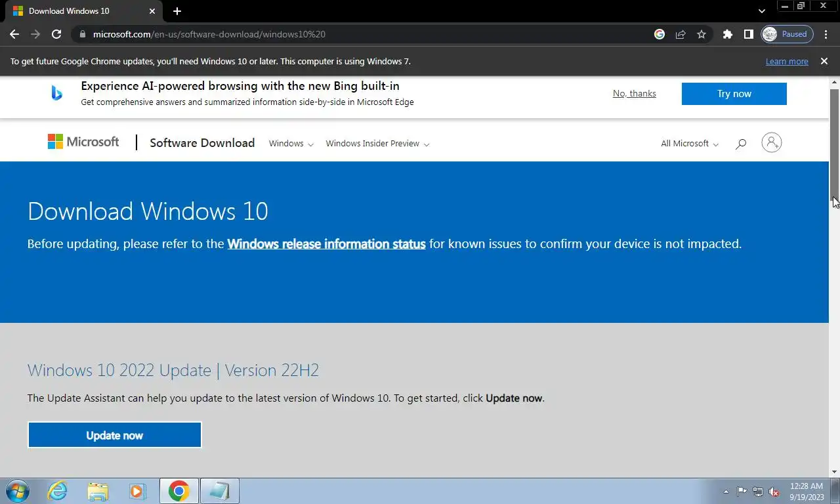This screenshot has width=840, height=504.
Task: Open the taskbar clock and date
Action: [x=807, y=492]
